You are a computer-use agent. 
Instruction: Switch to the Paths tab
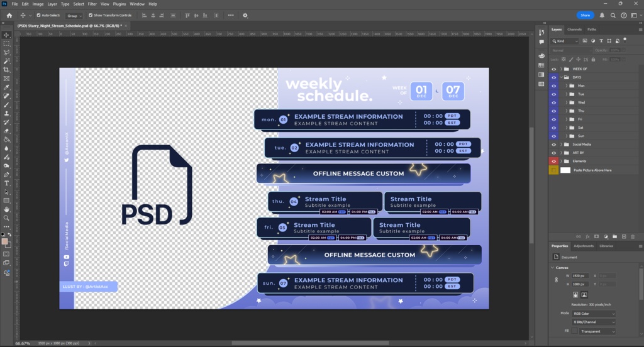[591, 30]
